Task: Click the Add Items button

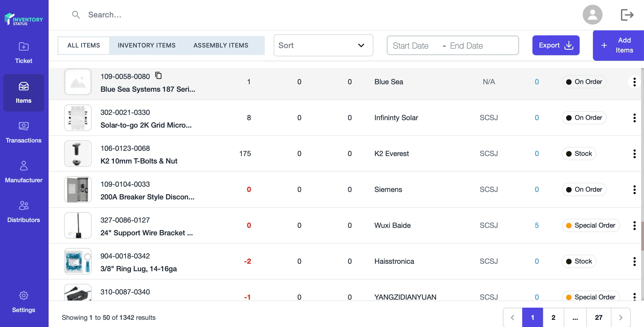Action: pos(618,45)
